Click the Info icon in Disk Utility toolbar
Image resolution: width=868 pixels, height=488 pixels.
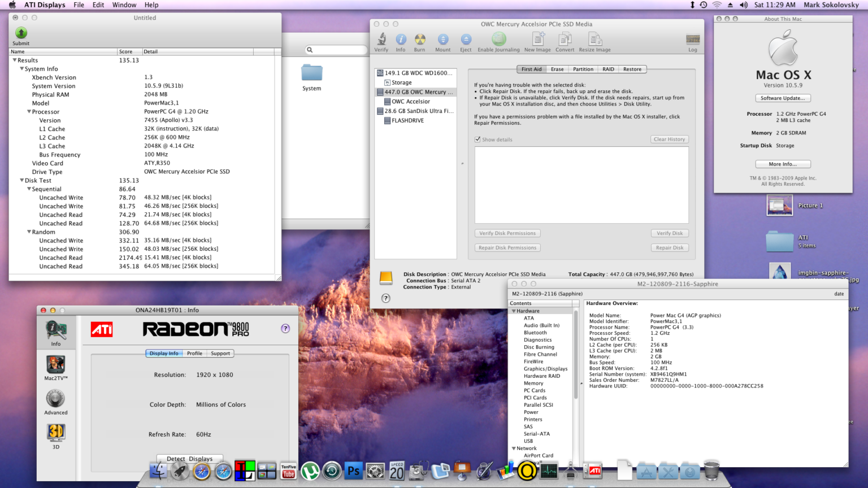click(x=401, y=40)
